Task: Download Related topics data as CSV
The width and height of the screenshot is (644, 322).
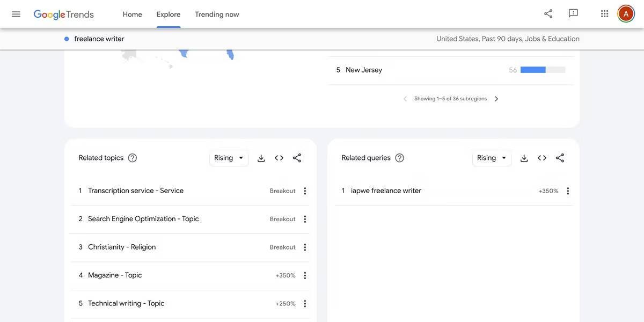Action: click(x=261, y=158)
